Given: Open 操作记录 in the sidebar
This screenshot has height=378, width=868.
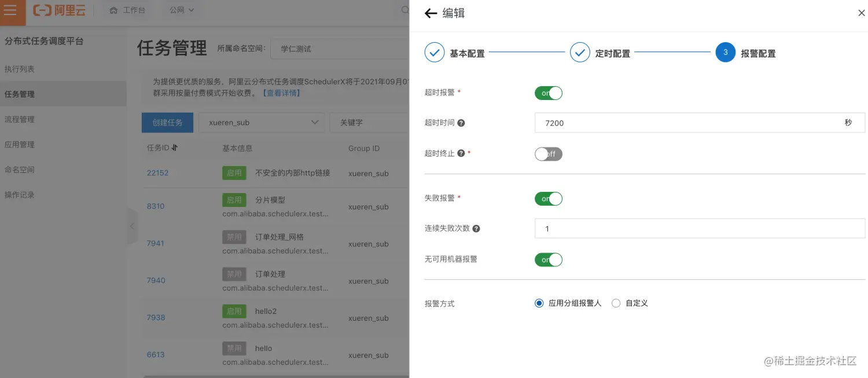Looking at the screenshot, I should 20,195.
